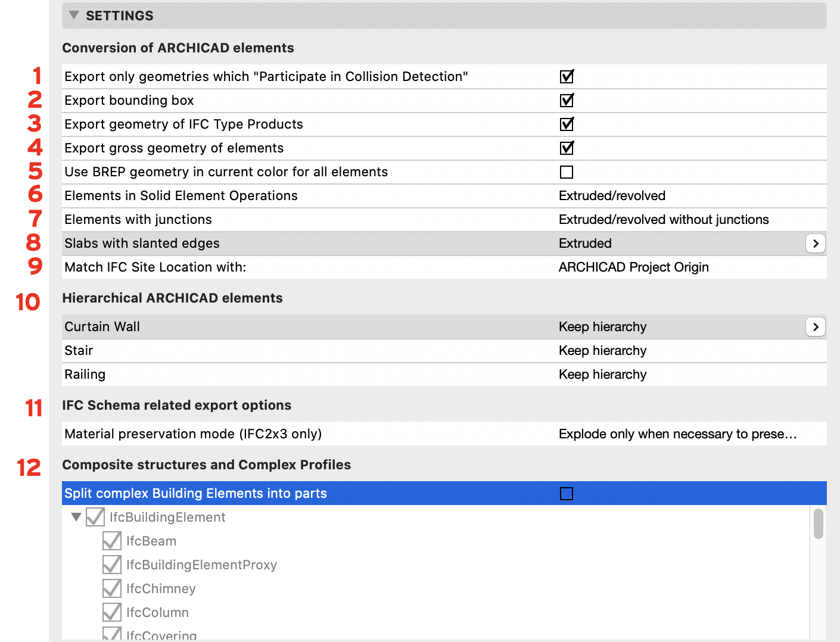Image resolution: width=840 pixels, height=642 pixels.
Task: Click the IfcChimney tree item label
Action: tap(161, 588)
